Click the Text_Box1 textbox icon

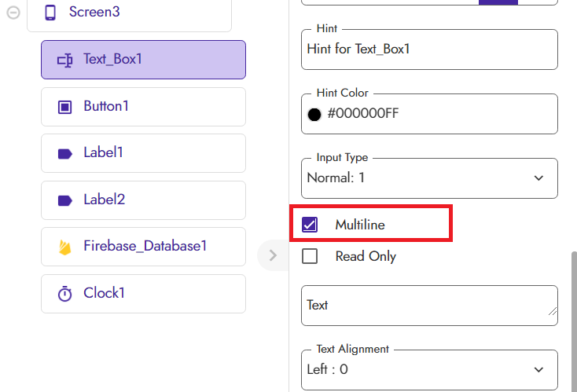[x=64, y=60]
